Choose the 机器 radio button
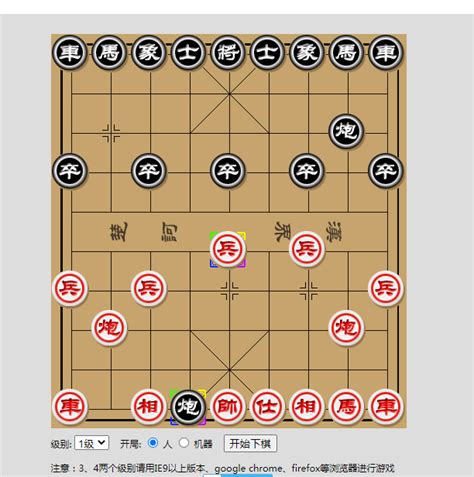474x477 pixels. point(184,443)
